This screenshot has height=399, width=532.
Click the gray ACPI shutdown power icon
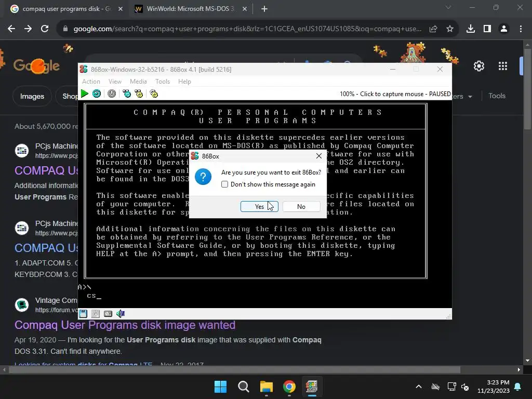[x=112, y=94]
